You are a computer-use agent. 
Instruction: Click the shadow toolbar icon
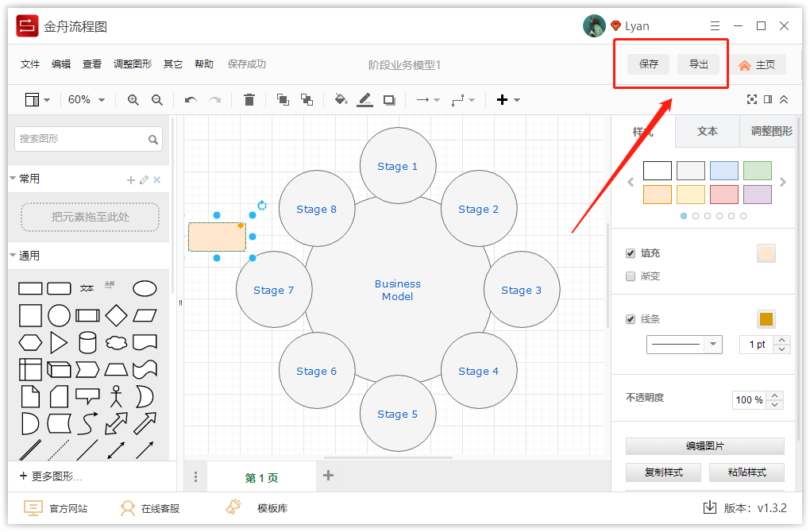(x=388, y=99)
